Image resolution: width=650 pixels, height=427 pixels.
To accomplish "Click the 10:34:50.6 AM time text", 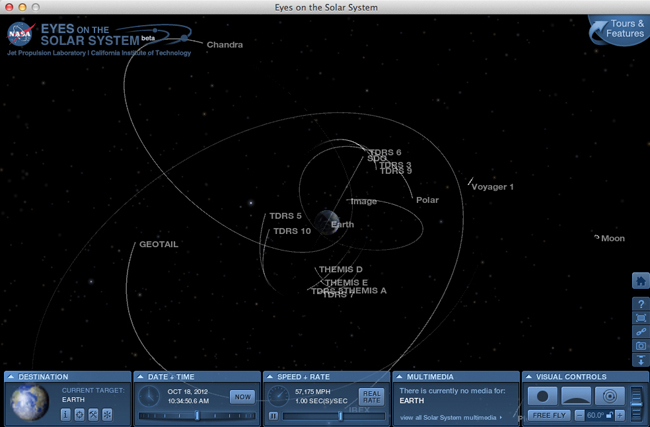I will (188, 401).
